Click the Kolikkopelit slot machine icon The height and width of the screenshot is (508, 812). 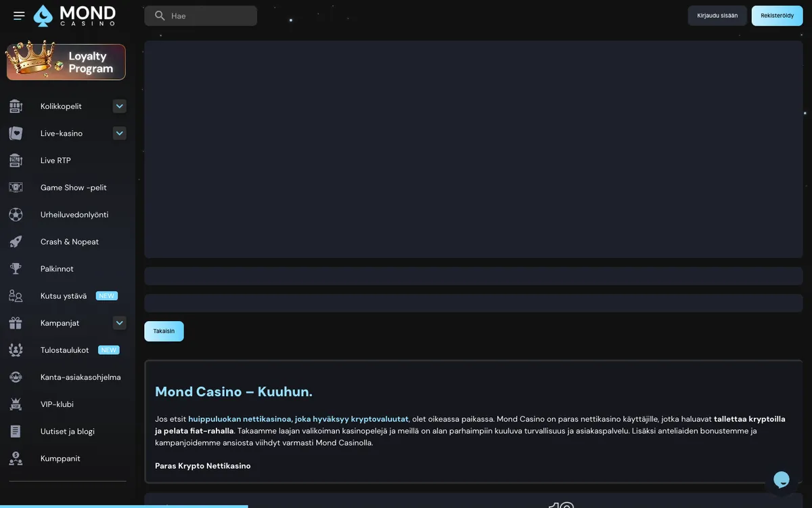coord(16,106)
